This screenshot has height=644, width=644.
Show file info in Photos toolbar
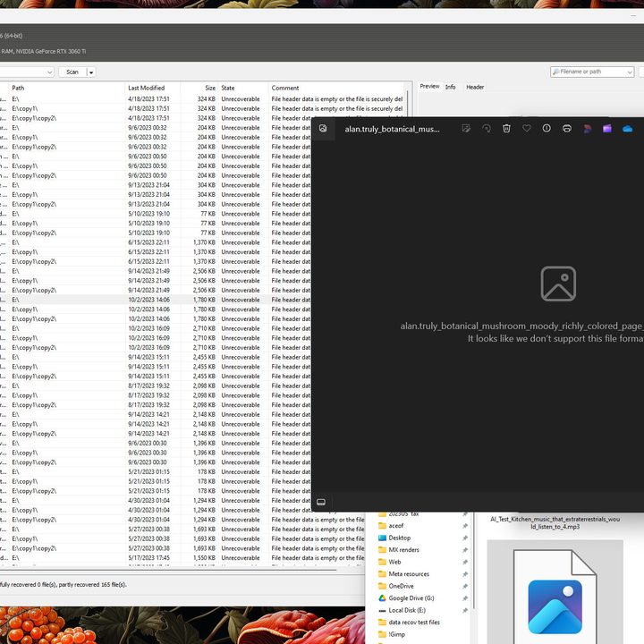547,129
